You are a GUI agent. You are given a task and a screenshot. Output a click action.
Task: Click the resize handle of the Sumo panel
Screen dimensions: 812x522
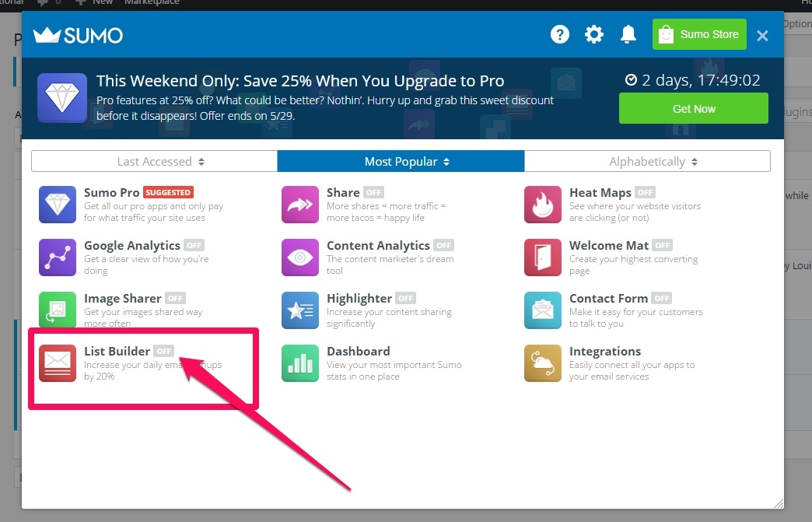coord(779,503)
